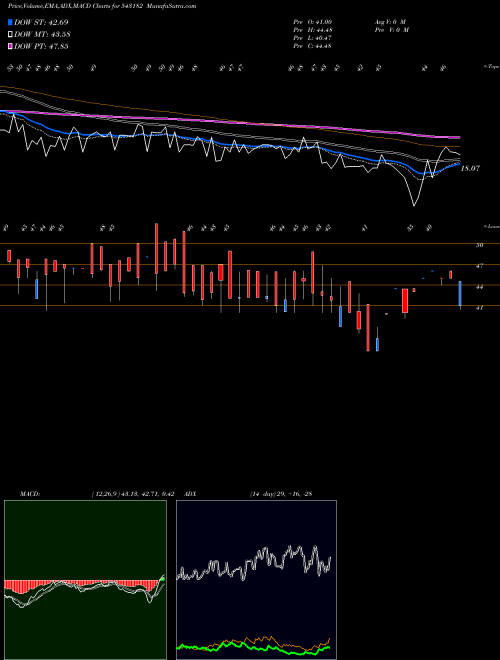500x660 pixels.
Task: Click the last blue candlestick on the right
Action: [460, 294]
